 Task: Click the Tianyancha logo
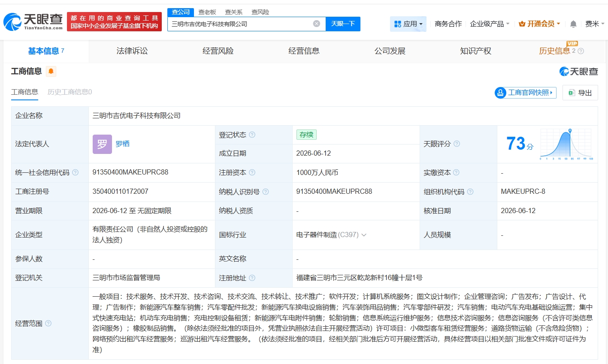coord(33,21)
